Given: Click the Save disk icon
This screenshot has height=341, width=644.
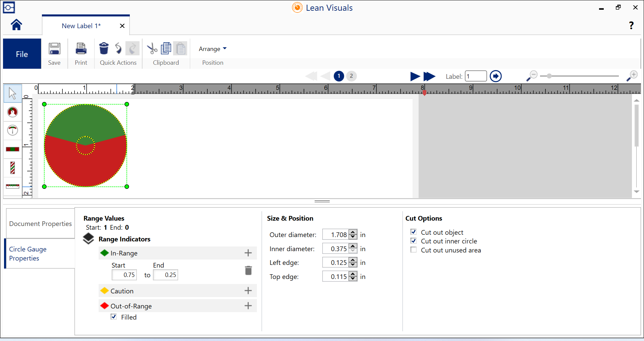Looking at the screenshot, I should (54, 49).
